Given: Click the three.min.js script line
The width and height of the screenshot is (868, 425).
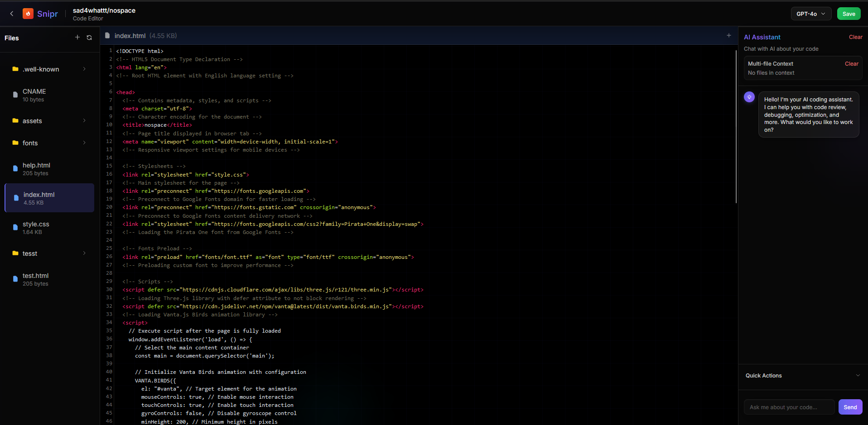Looking at the screenshot, I should (273, 290).
